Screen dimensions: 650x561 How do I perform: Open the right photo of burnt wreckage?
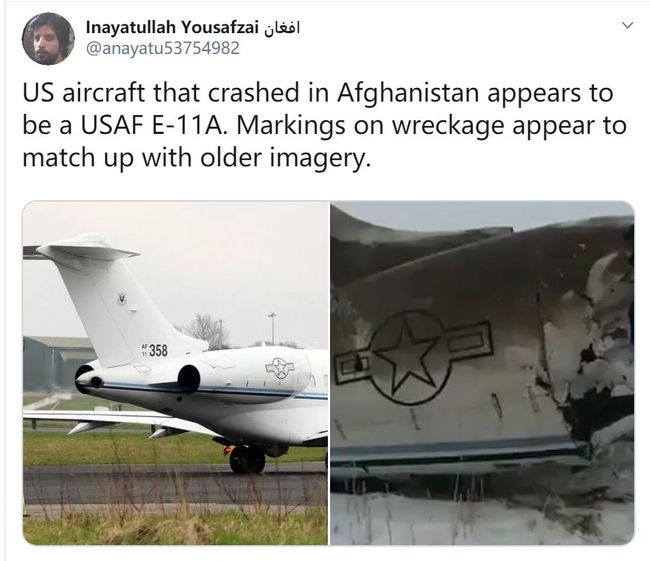(482, 373)
